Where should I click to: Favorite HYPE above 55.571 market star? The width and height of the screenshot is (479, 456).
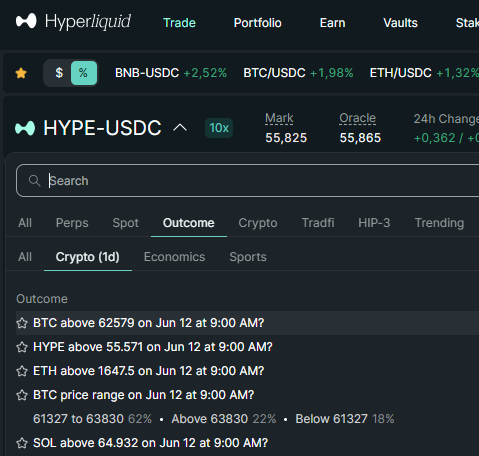22,347
